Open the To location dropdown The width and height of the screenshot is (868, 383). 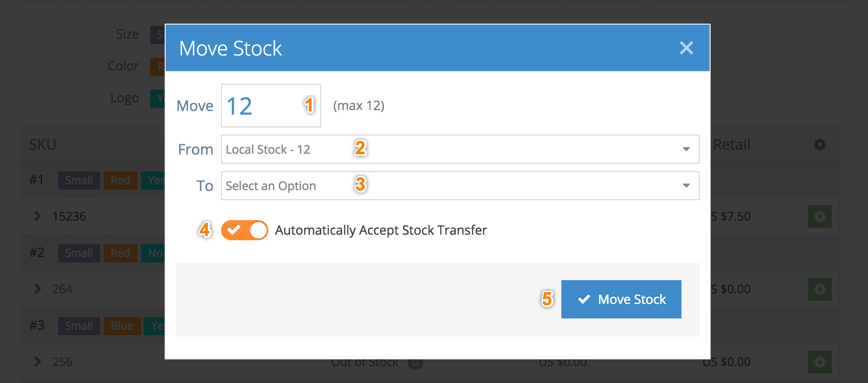460,186
